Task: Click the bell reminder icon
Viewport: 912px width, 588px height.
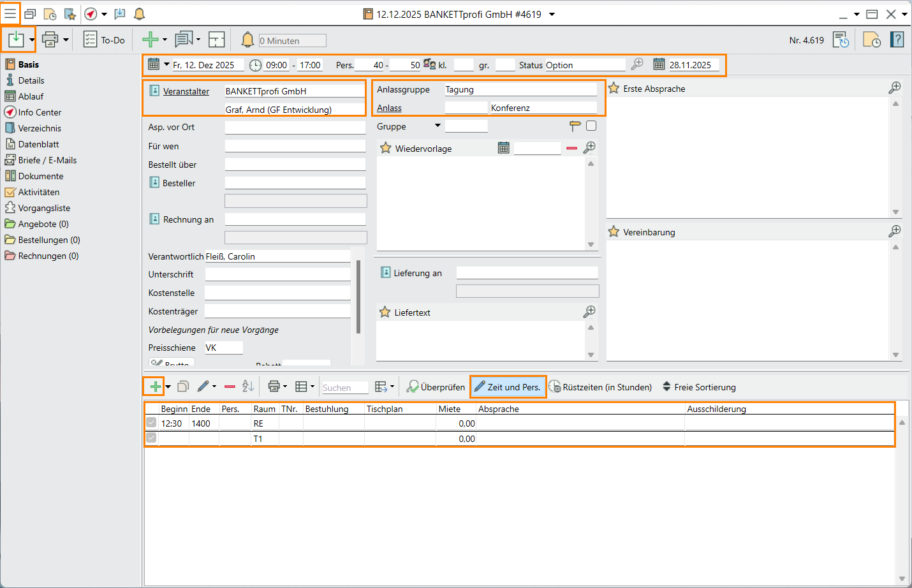Action: [247, 40]
